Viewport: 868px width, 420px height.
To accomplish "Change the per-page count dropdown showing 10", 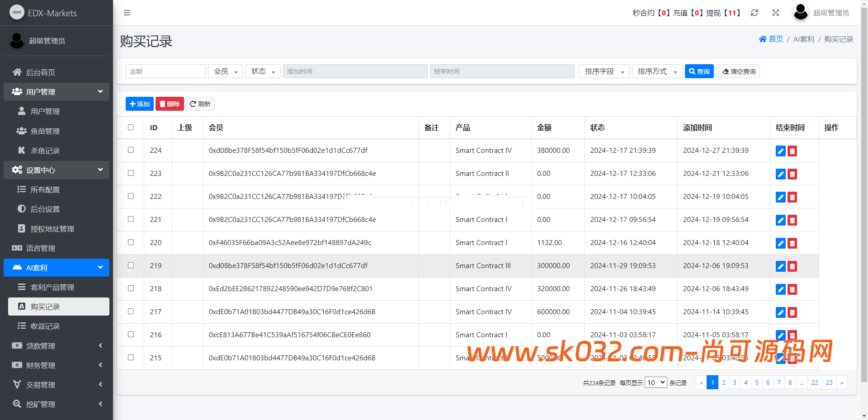I will tap(656, 382).
